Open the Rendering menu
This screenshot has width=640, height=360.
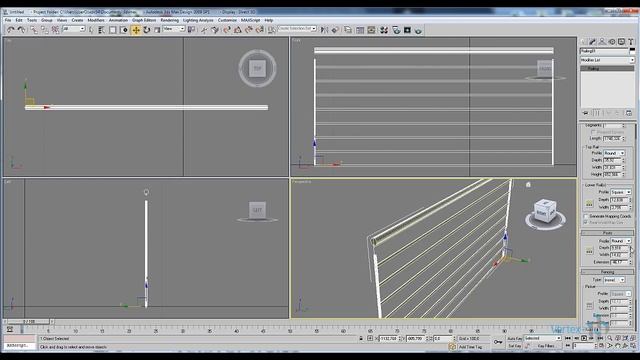tap(169, 20)
